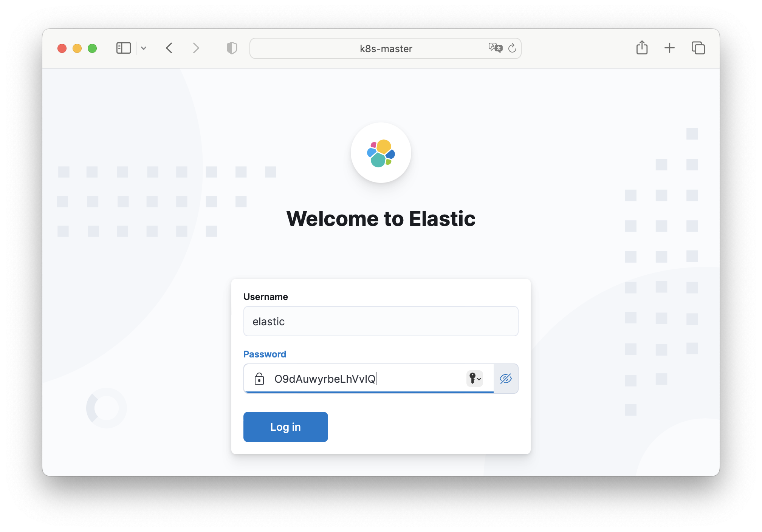Open the Share button

pyautogui.click(x=642, y=48)
